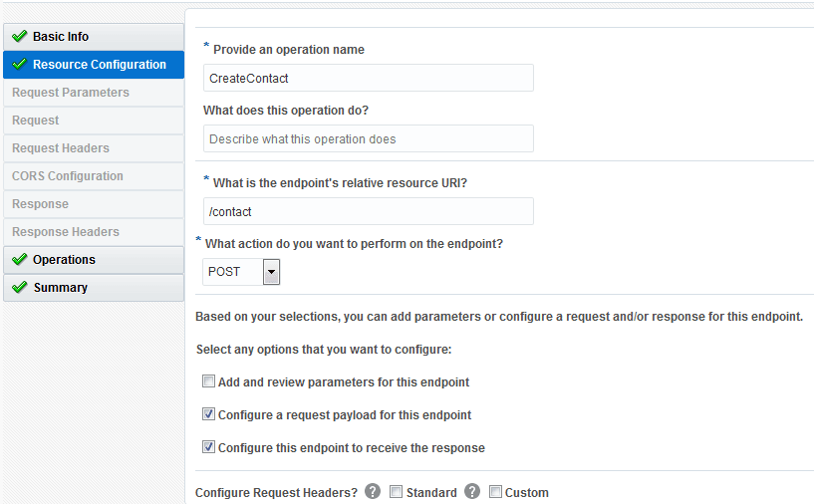Click the help icon before Custom checkbox
This screenshot has height=504, width=814.
pyautogui.click(x=472, y=491)
